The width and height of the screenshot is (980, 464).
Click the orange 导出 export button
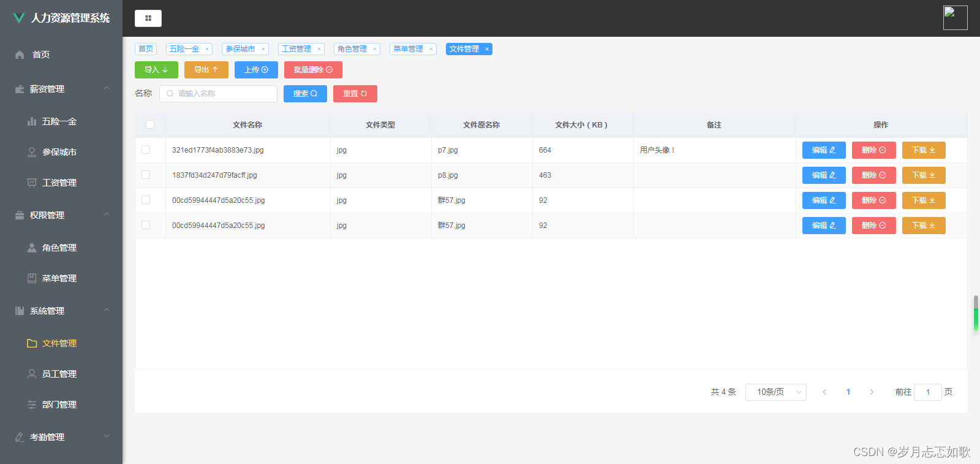(x=206, y=70)
